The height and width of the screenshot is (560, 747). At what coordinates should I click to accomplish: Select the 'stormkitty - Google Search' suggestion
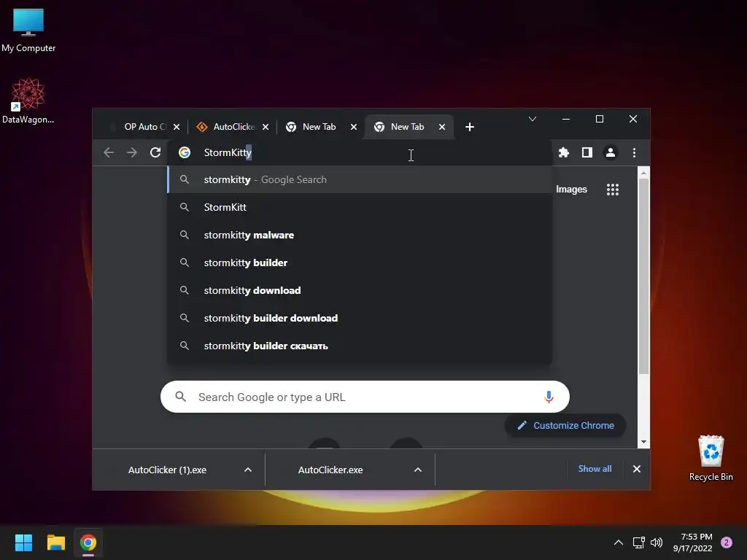360,179
